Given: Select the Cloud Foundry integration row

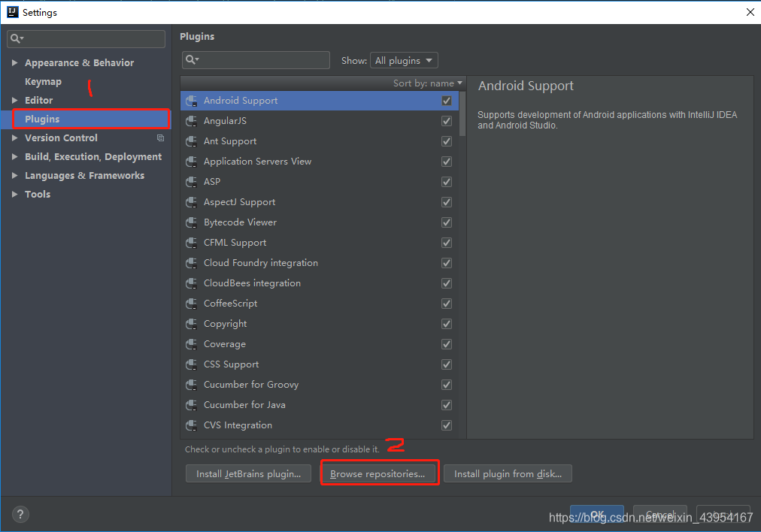Looking at the screenshot, I should coord(320,263).
